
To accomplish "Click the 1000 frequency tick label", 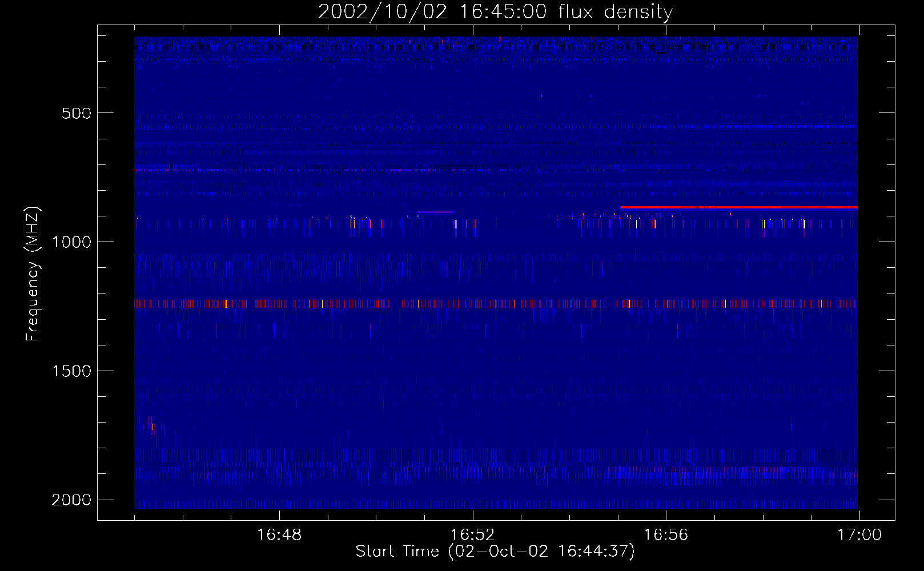I will [71, 242].
